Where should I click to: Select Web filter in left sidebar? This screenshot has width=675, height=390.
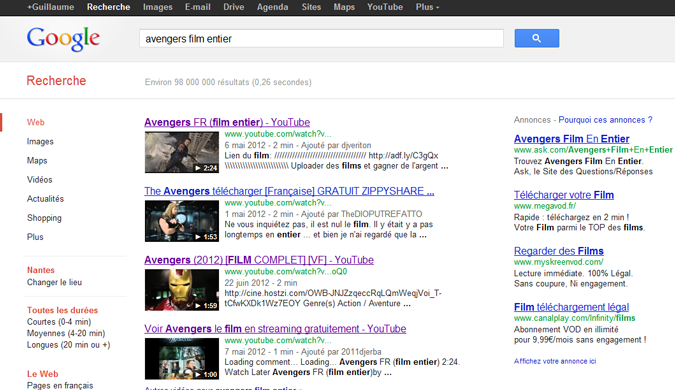[35, 122]
